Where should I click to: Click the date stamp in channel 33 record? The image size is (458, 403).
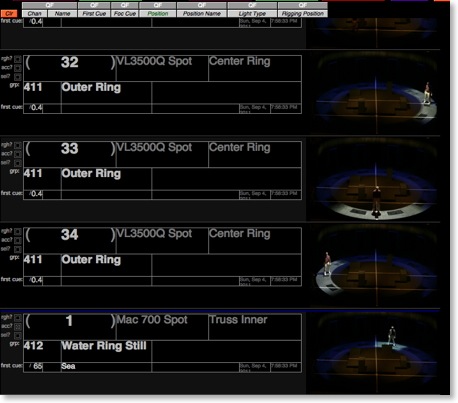tap(255, 195)
